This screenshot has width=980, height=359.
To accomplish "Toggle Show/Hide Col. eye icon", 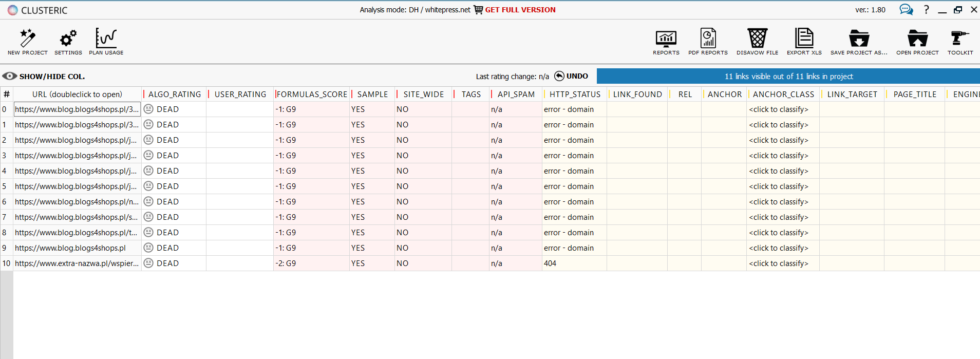I will coord(9,76).
